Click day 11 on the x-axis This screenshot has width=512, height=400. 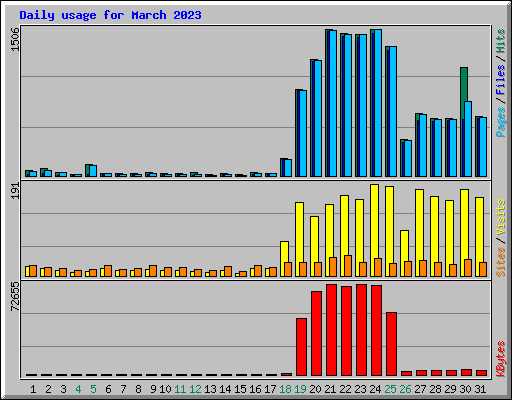pyautogui.click(x=180, y=389)
